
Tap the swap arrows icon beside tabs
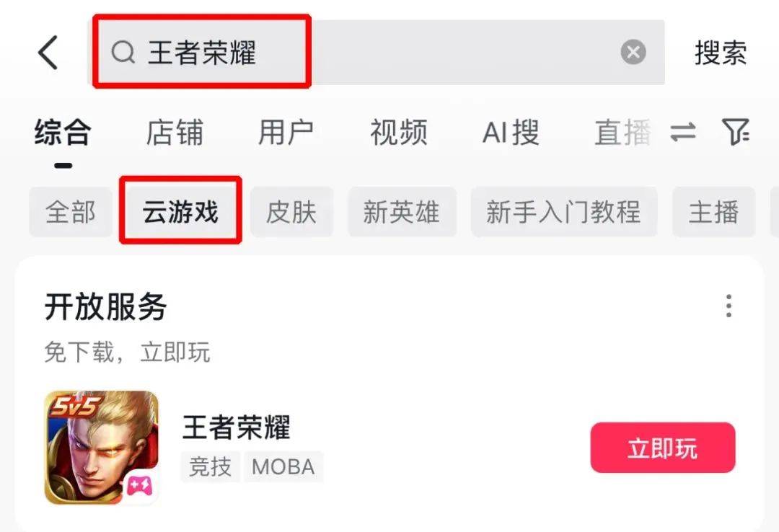click(683, 132)
